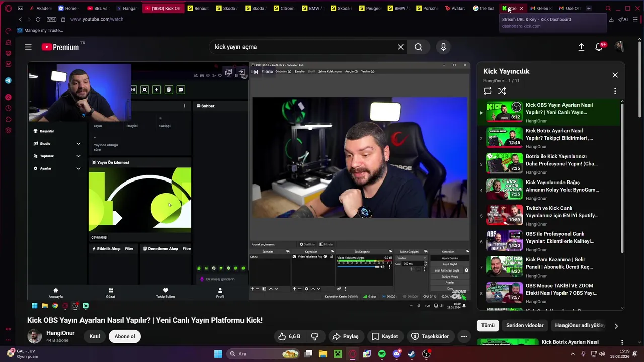Open the Opera tab islands workspace icon
644x362 pixels.
(20, 8)
